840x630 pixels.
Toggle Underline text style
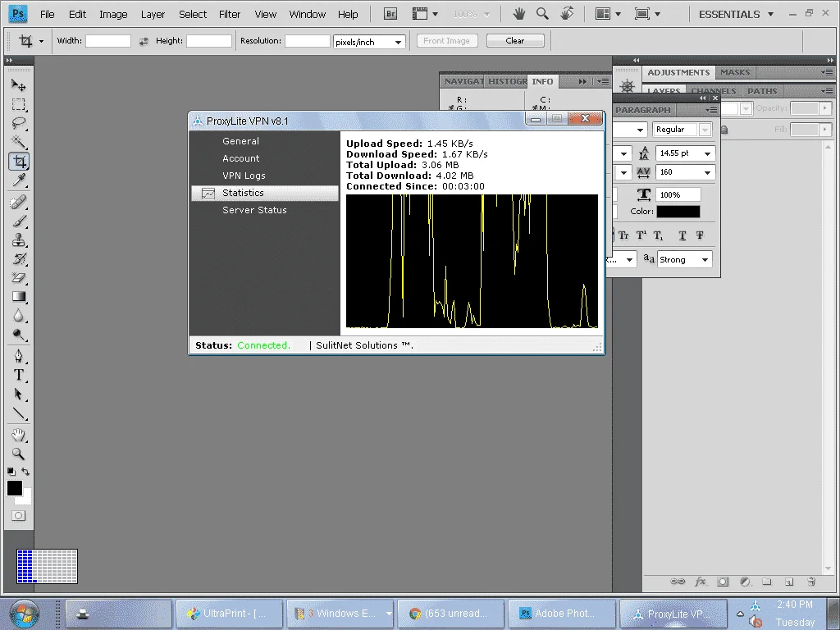coord(682,235)
